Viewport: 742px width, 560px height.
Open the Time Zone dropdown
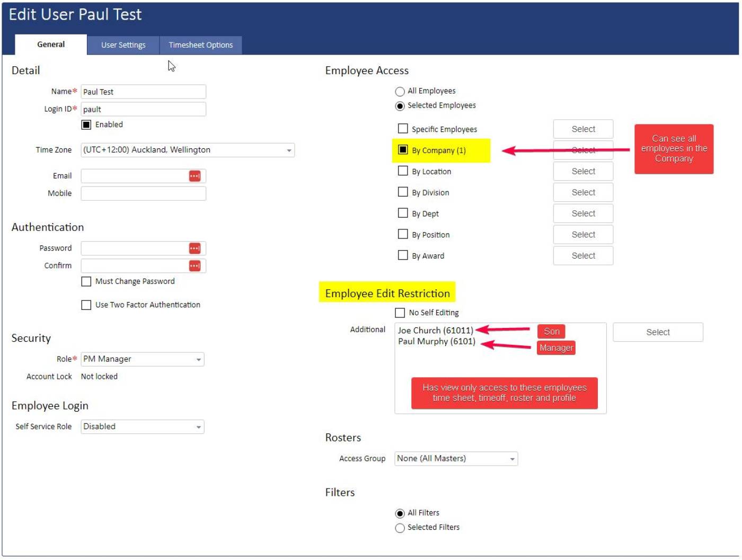coord(289,150)
